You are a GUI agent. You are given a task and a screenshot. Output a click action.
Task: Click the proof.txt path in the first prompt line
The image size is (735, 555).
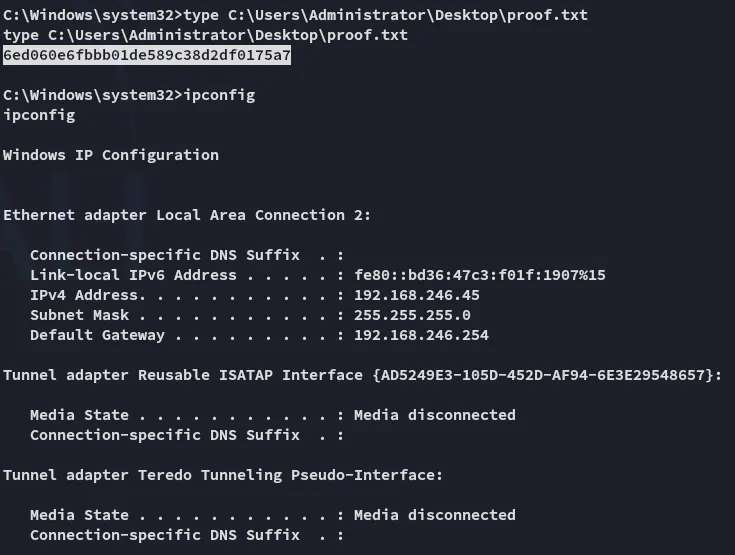pyautogui.click(x=408, y=15)
